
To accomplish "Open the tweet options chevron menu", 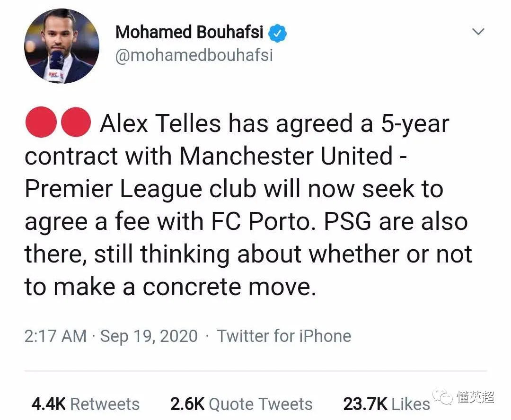I will click(x=479, y=32).
